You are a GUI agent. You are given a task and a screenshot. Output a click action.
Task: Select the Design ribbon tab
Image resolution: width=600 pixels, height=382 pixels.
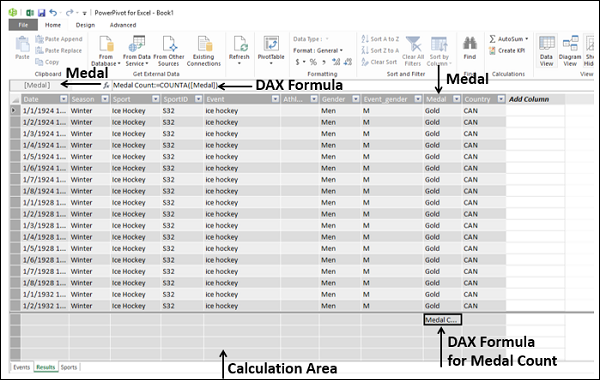pyautogui.click(x=85, y=25)
